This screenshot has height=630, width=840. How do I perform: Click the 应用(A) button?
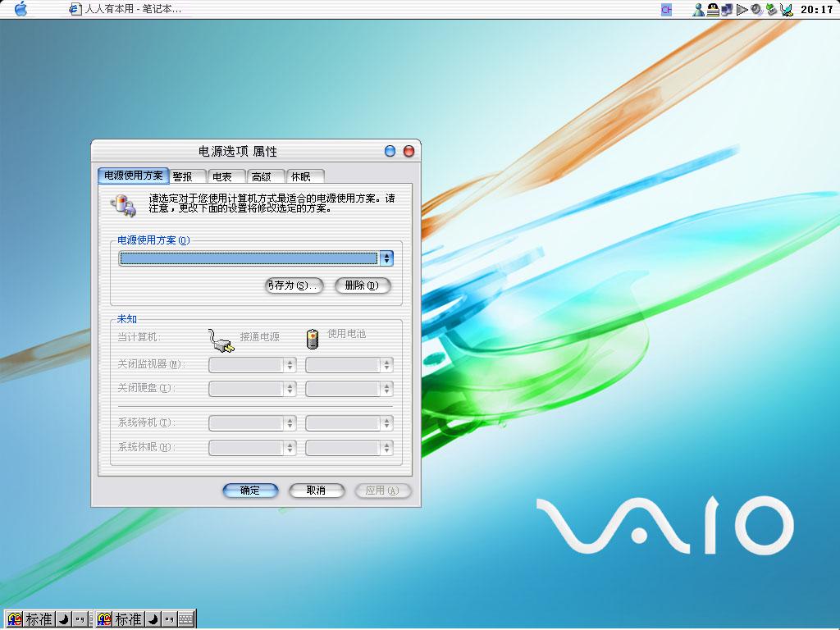pos(383,491)
